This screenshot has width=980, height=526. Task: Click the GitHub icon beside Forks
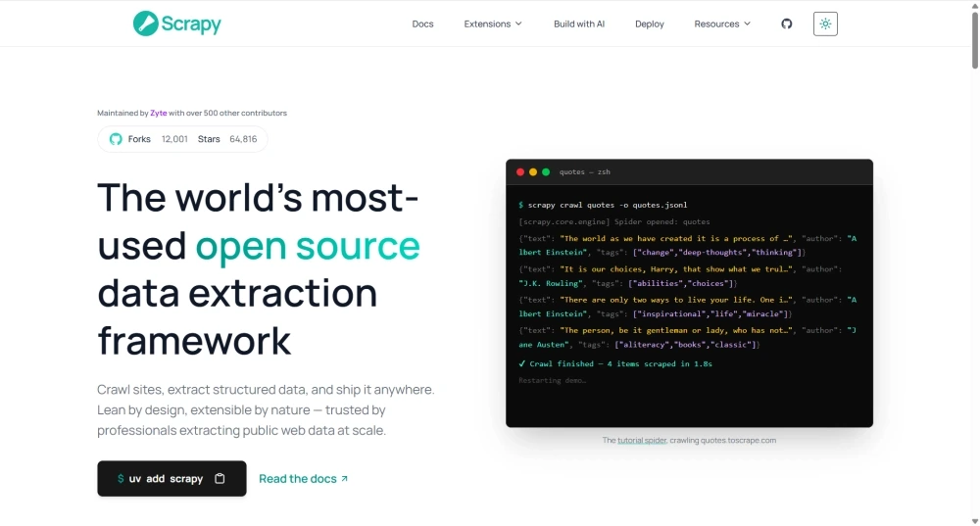(116, 139)
